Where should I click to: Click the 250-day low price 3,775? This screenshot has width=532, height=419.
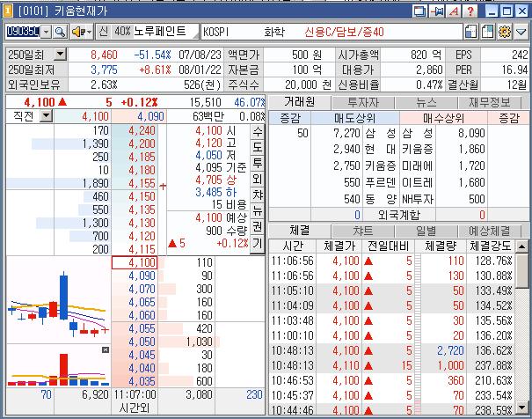(104, 70)
